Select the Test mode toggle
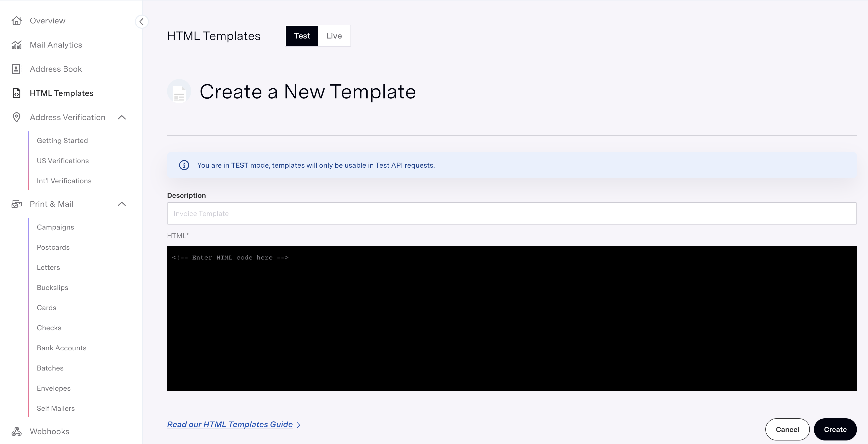 pos(302,36)
